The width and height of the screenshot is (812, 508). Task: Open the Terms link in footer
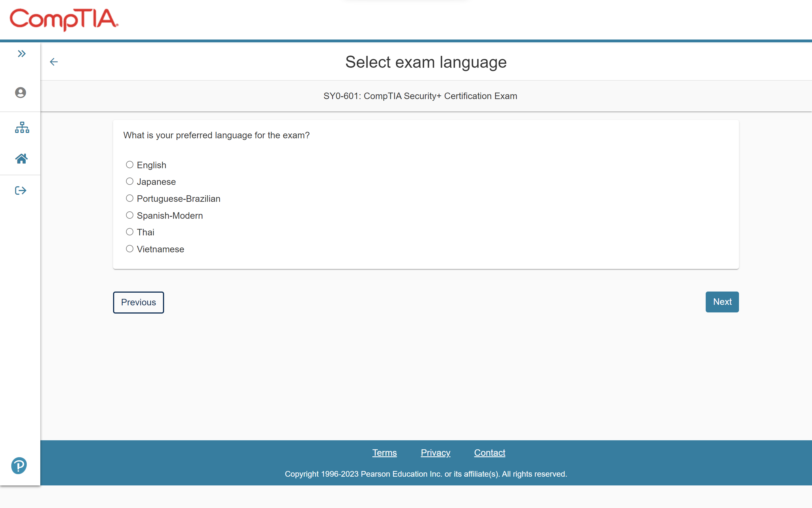click(x=385, y=453)
